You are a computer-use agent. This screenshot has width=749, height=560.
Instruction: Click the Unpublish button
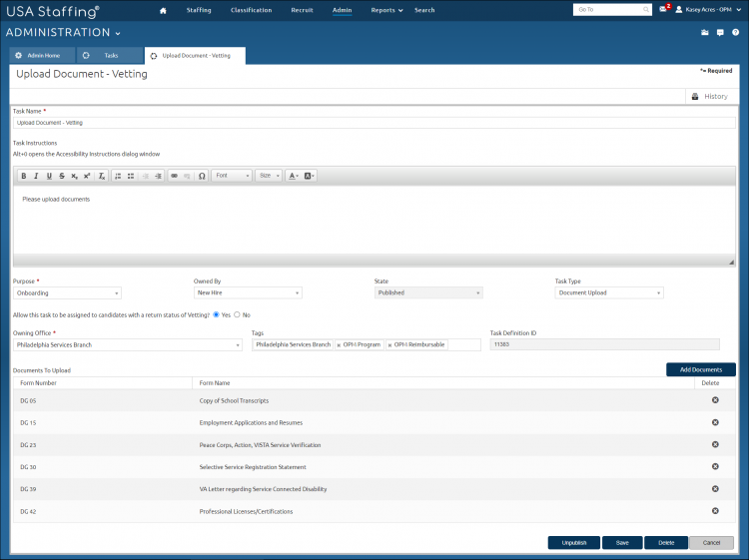coord(574,543)
